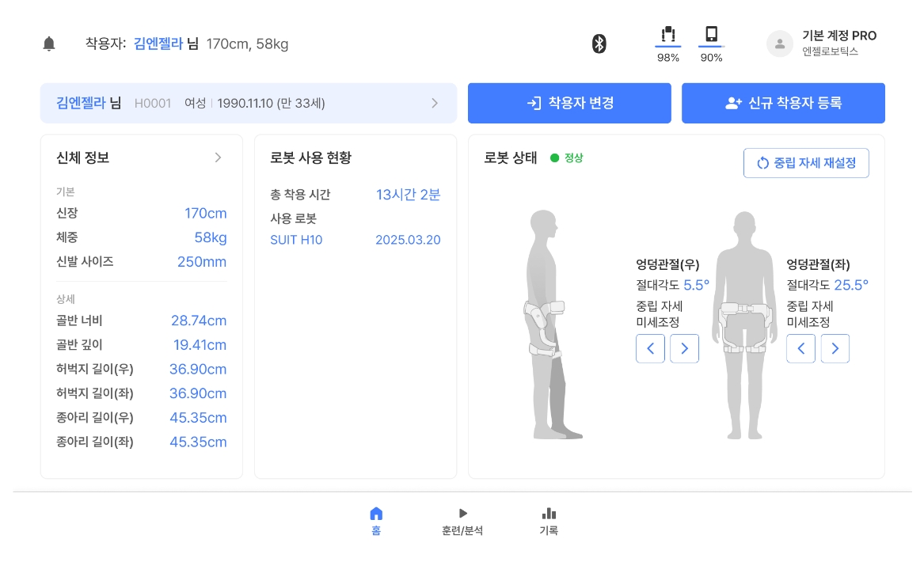Click the side-view body figure with robot

548,324
